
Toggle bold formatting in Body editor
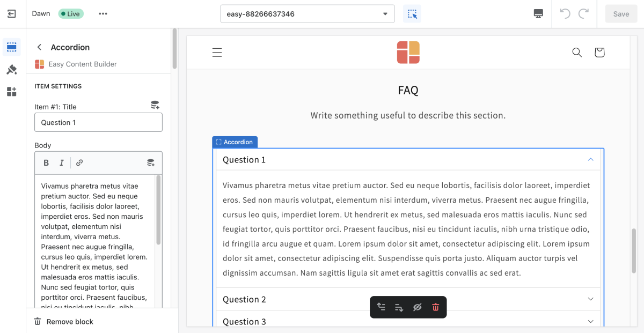(x=46, y=163)
